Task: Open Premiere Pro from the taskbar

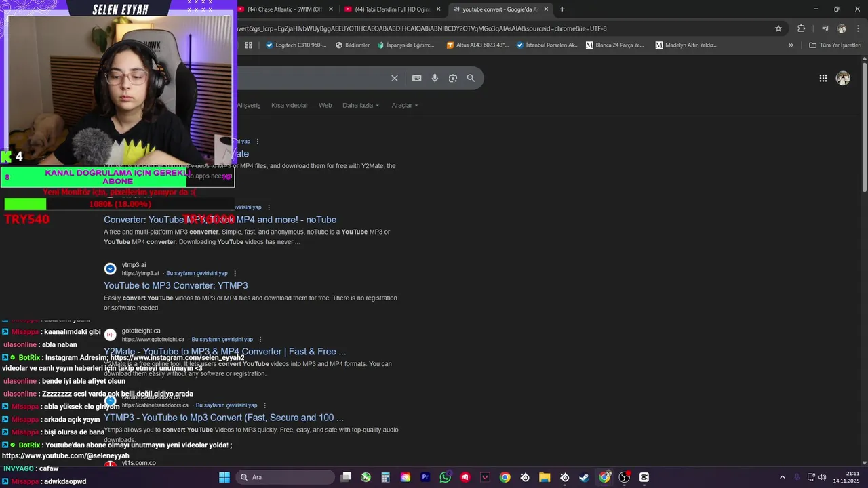Action: click(425, 477)
